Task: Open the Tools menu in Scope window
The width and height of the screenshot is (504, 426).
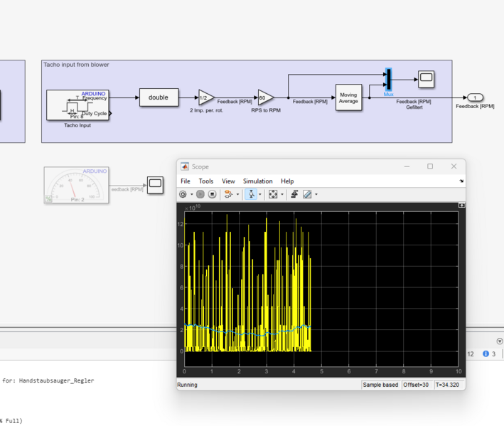Action: click(205, 181)
